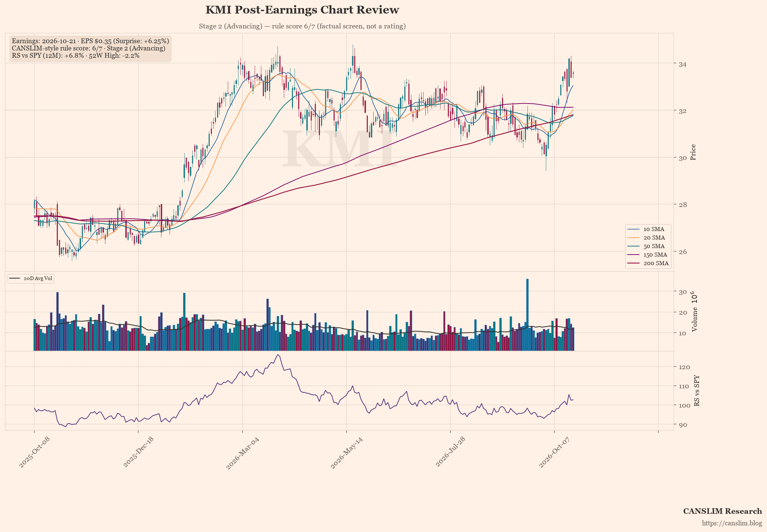Click the 'Volume' y-axis label
The width and height of the screenshot is (767, 532).
[x=694, y=312]
